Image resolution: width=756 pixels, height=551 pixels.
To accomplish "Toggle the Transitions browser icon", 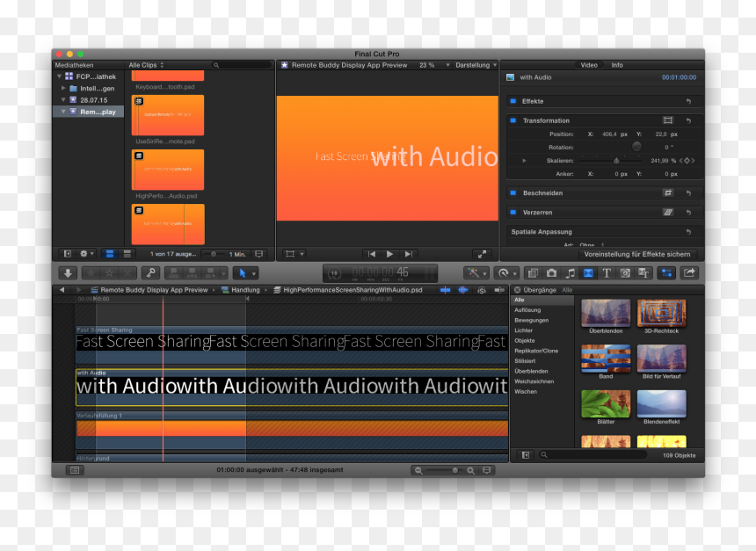I will 588,273.
